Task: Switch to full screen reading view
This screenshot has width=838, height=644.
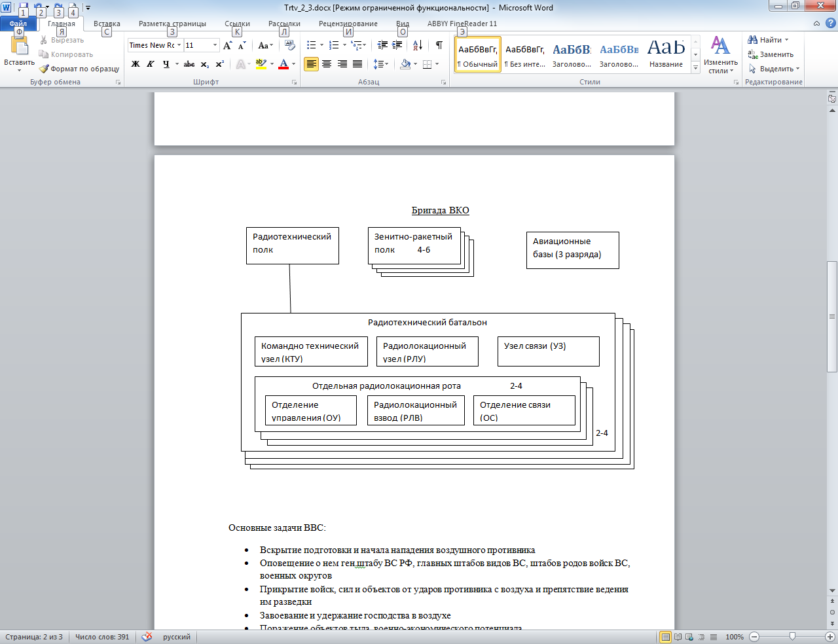Action: point(678,637)
